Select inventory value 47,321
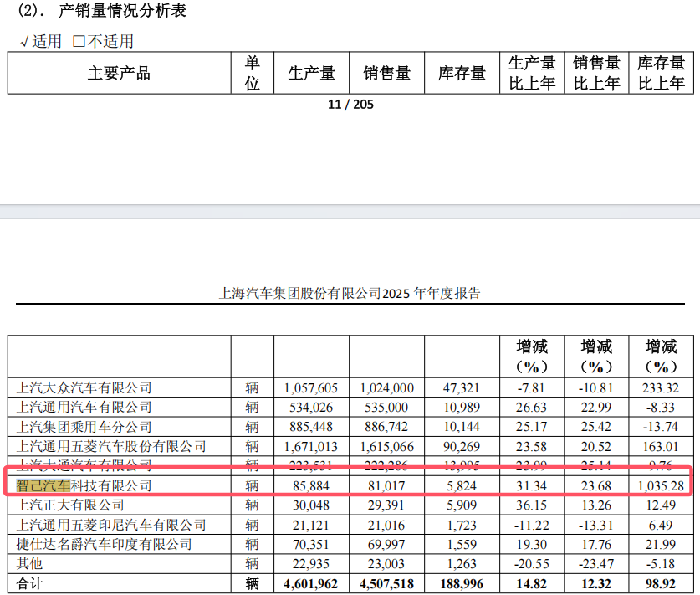 [x=462, y=387]
